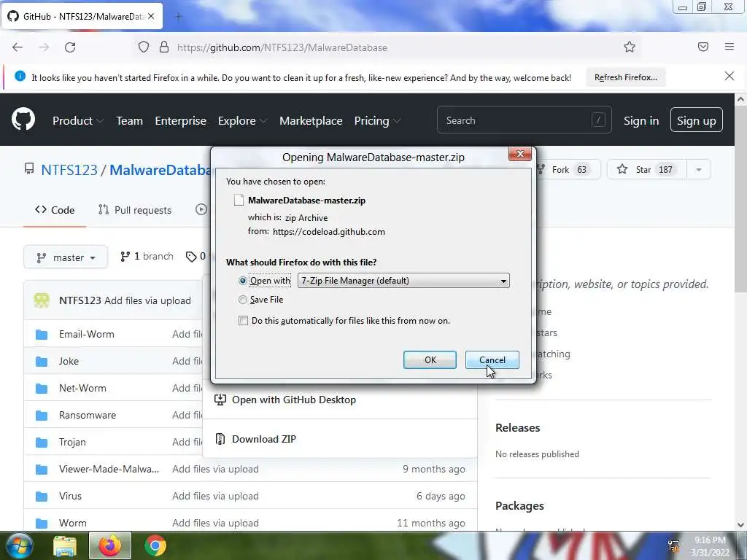Select the Save File radio button

[243, 300]
